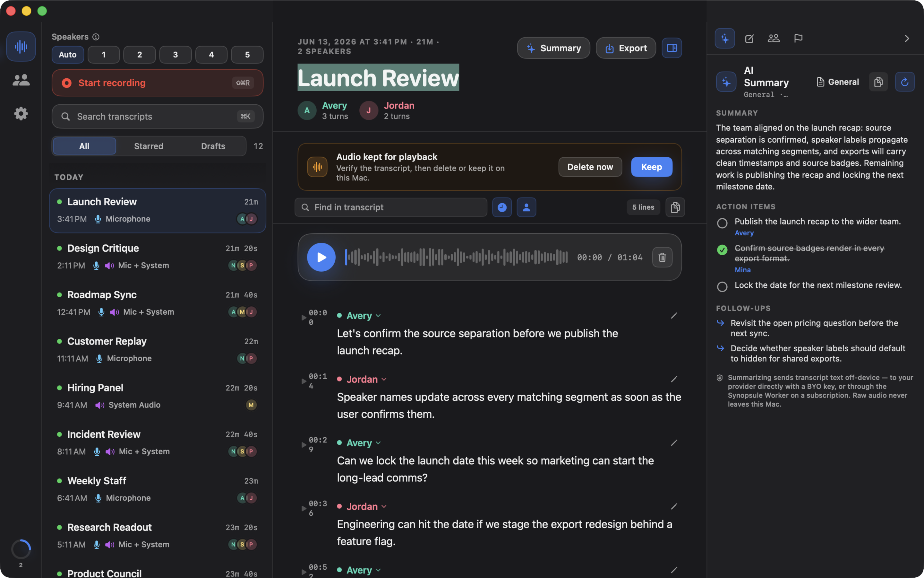
Task: Set speaker count to 3
Action: pyautogui.click(x=175, y=55)
